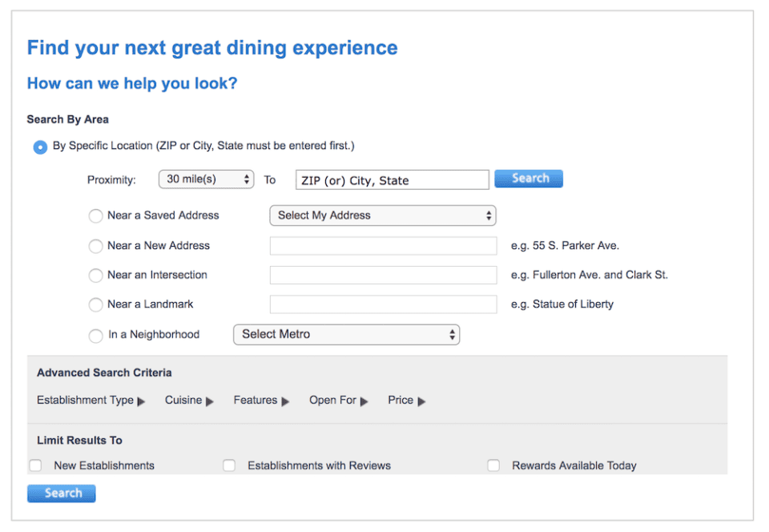The image size is (769, 532).
Task: Open the Select Metro dropdown
Action: click(346, 334)
